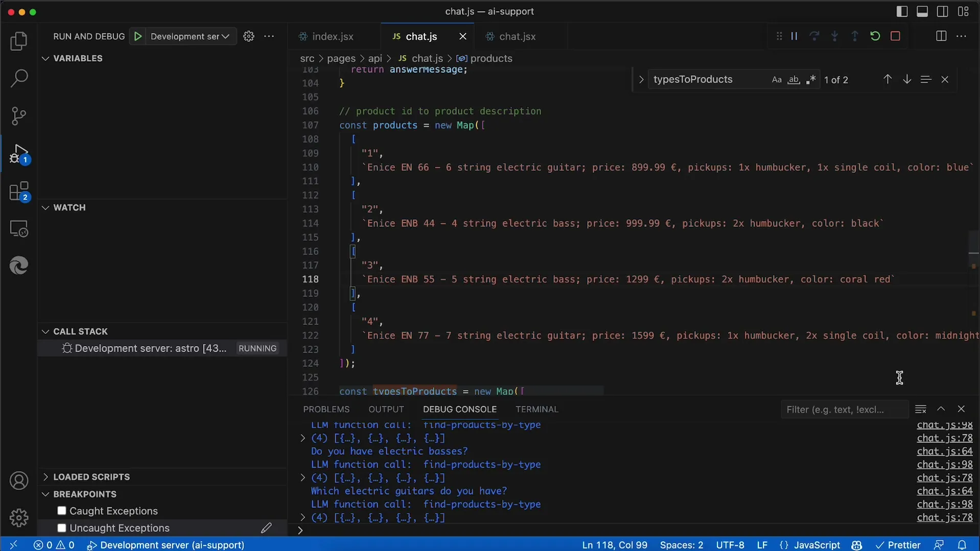The image size is (980, 551).
Task: Click JavaScript language mode in status bar
Action: tap(816, 545)
